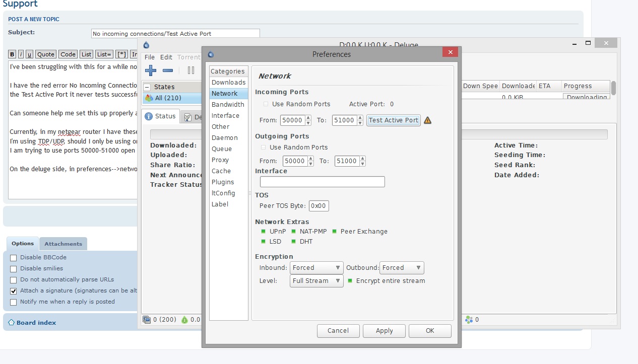Click the All (210) state icon
The height and width of the screenshot is (364, 638).
pyautogui.click(x=149, y=98)
